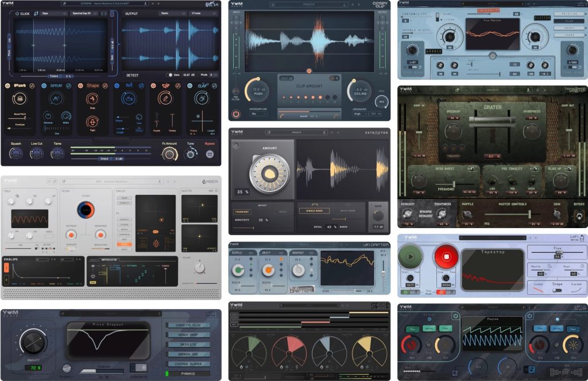Toggle the Fat module power button
This screenshot has width=588, height=381.
coord(7,86)
